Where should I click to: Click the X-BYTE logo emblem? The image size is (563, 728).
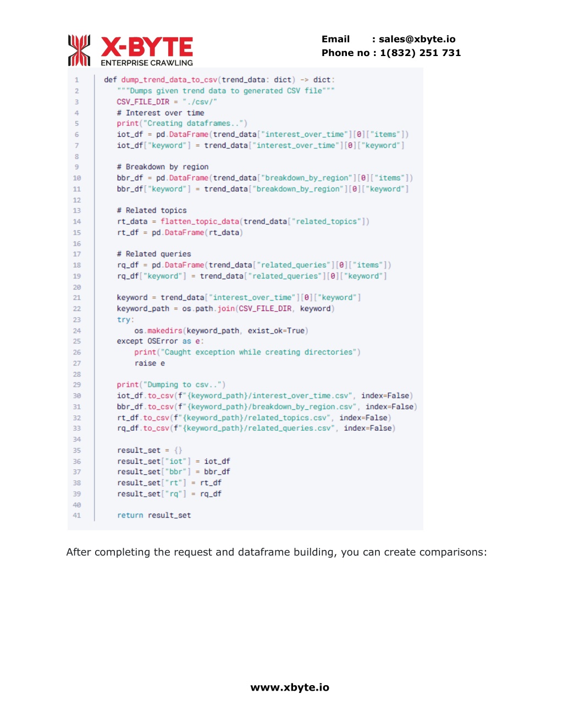click(x=79, y=50)
